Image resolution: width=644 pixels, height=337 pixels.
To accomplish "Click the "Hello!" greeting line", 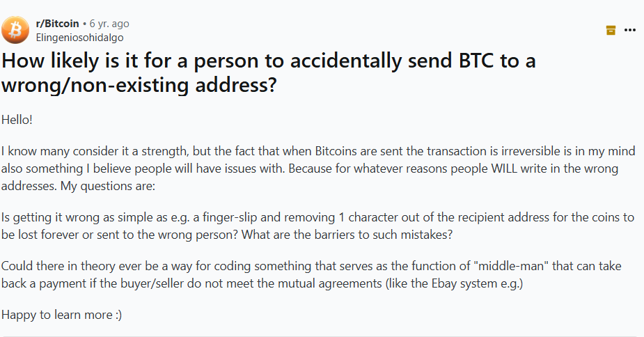I will pyautogui.click(x=17, y=119).
